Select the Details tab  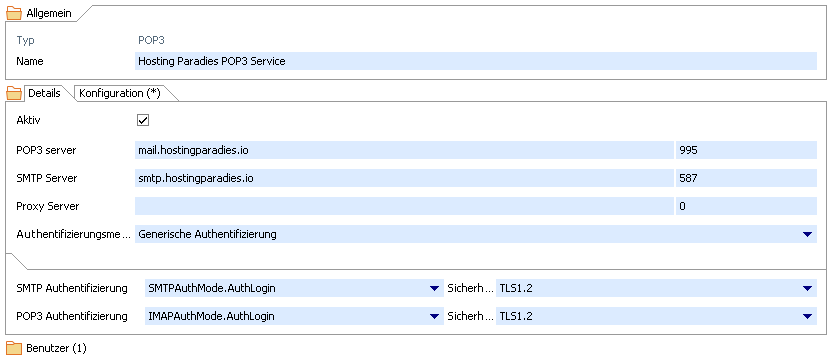[44, 93]
